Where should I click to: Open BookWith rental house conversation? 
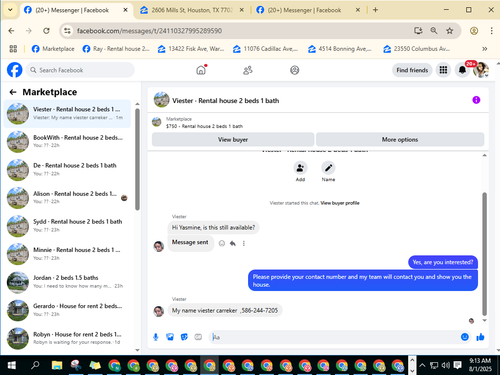[67, 142]
